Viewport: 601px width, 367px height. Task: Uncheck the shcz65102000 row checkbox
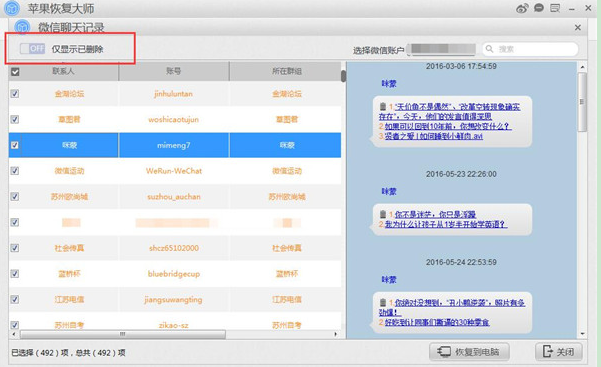click(x=15, y=248)
